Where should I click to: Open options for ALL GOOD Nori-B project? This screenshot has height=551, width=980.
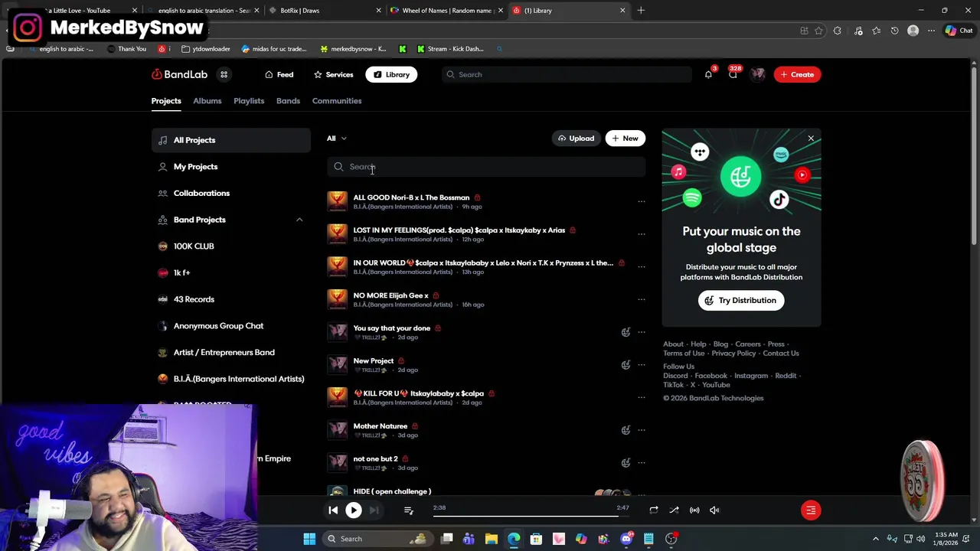(x=642, y=201)
